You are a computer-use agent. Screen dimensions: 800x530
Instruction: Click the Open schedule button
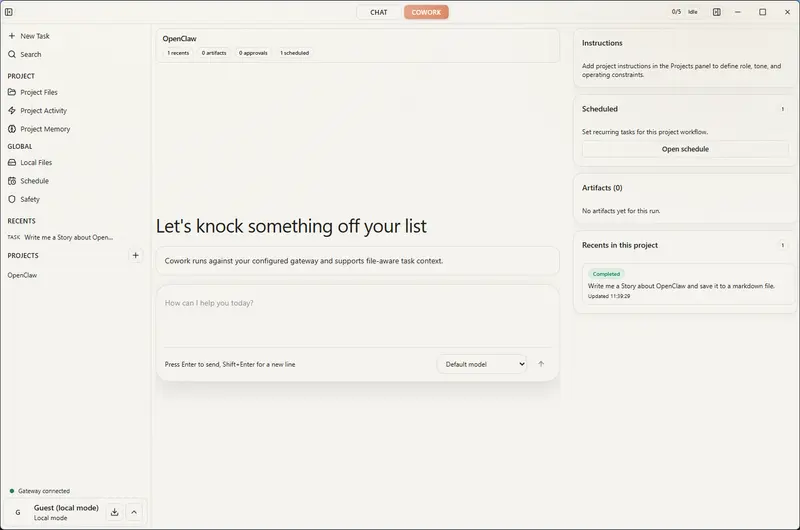[x=685, y=149]
